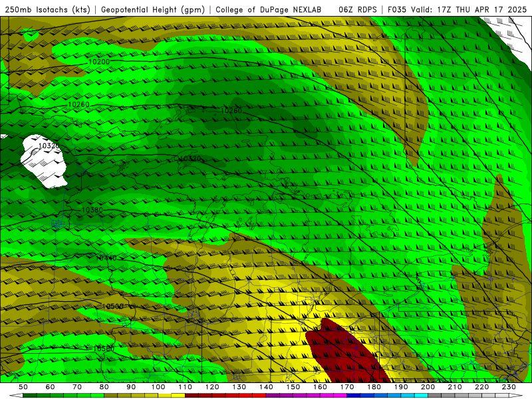
Task: Click the 10380 height contour label
Action: [x=92, y=210]
